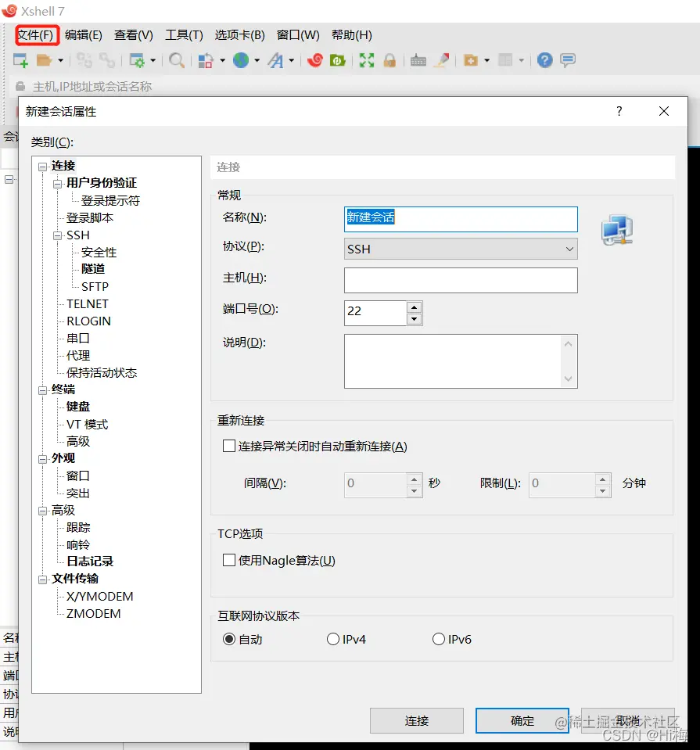700x750 pixels.
Task: Enable automatic reconnect on abnormal disconnect
Action: point(229,445)
